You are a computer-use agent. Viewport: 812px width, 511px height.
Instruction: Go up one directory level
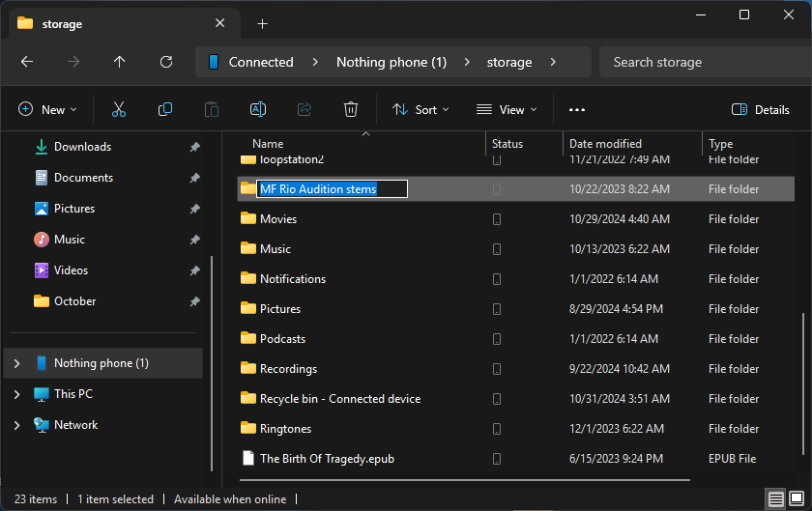120,62
